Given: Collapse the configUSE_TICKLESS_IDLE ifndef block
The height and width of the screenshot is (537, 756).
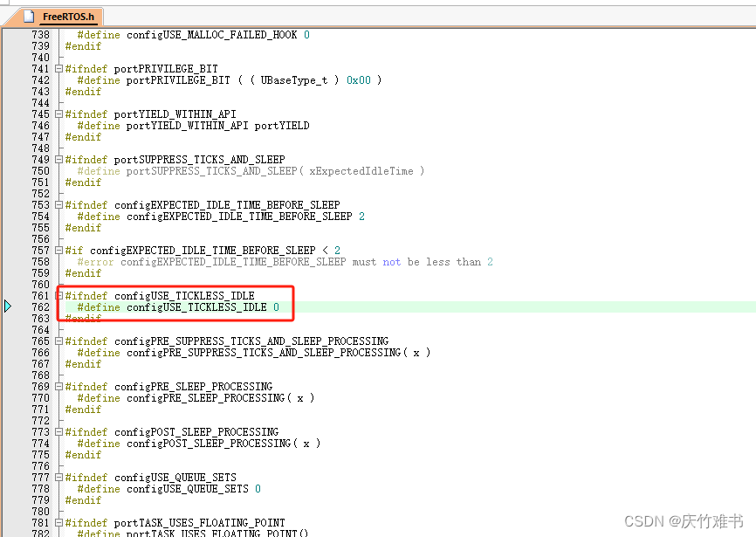Looking at the screenshot, I should [58, 295].
